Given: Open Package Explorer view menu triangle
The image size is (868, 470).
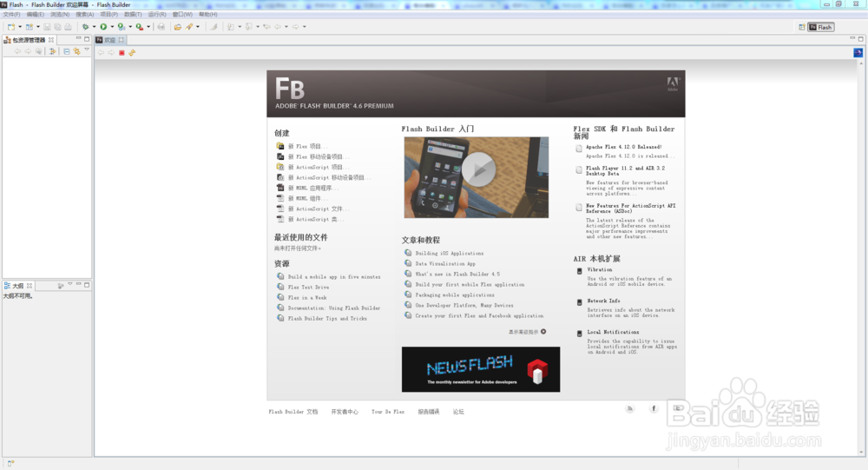Looking at the screenshot, I should 87,50.
